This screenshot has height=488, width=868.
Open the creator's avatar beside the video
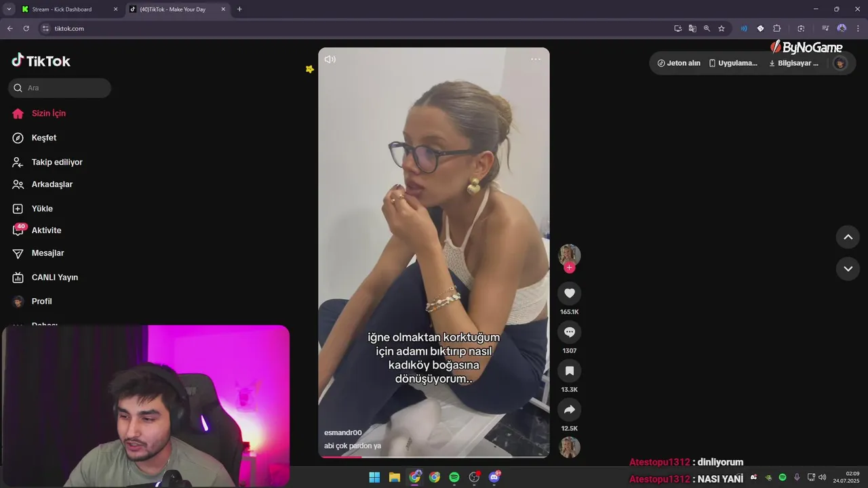pos(570,255)
